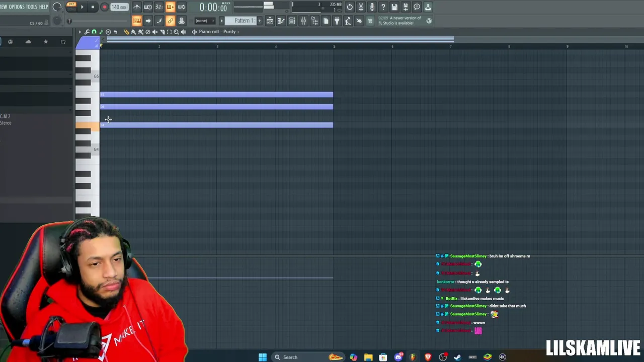Viewport: 644px width, 362px height.
Task: Open the speech bubble project info icon
Action: point(417,7)
